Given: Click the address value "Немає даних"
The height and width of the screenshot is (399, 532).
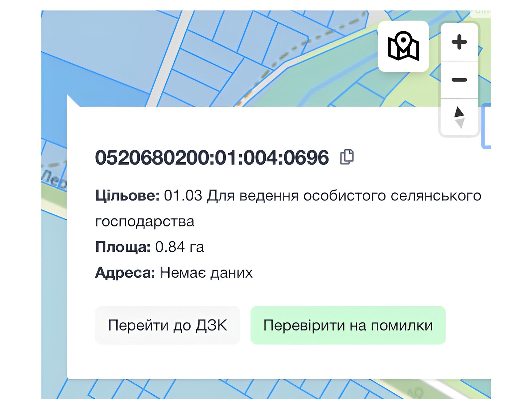Looking at the screenshot, I should 206,273.
